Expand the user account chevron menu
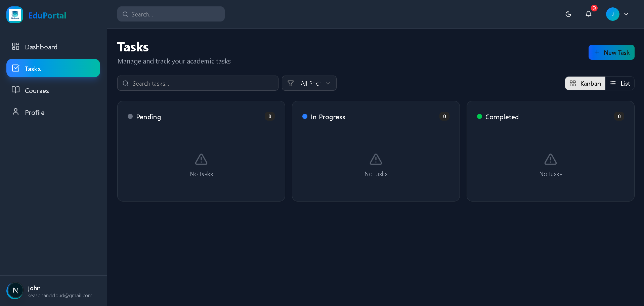Screen dimensions: 644x306 coord(626,14)
